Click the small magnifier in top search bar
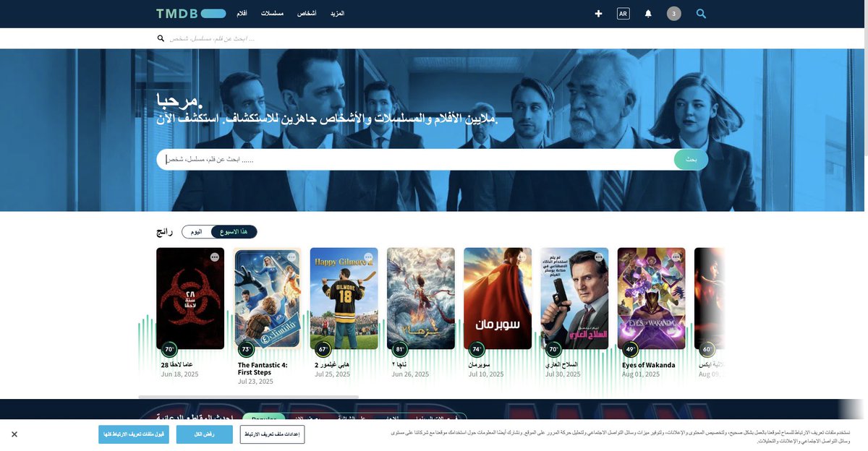868x451 pixels. 161,38
